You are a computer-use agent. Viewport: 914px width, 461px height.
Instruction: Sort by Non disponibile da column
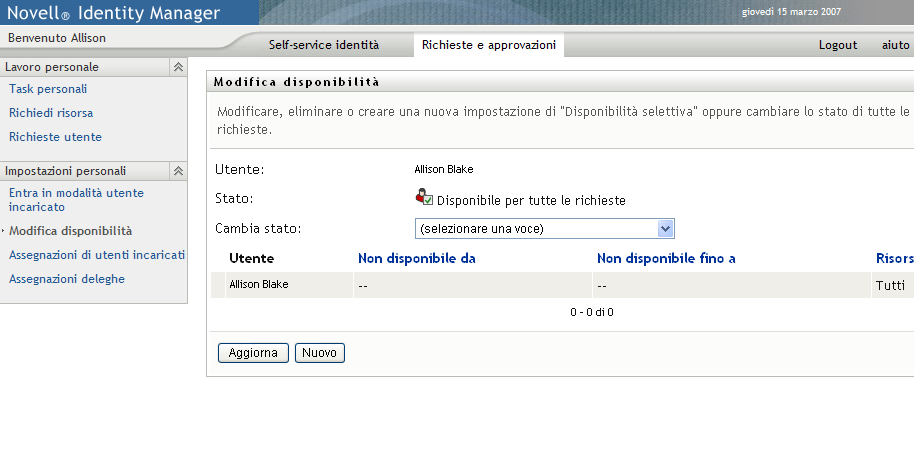pos(417,258)
